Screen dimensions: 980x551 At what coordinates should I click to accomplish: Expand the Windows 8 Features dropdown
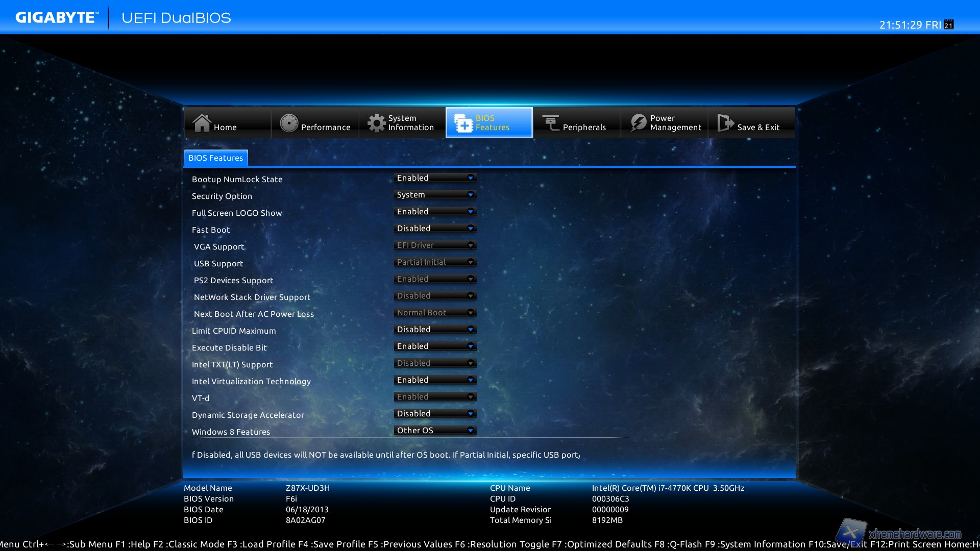click(x=435, y=431)
